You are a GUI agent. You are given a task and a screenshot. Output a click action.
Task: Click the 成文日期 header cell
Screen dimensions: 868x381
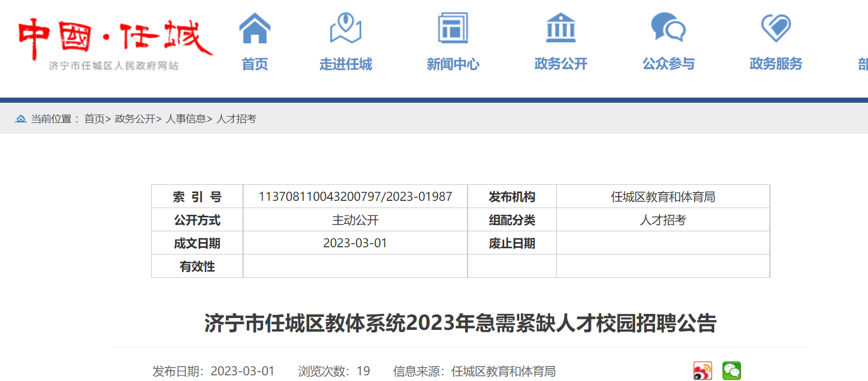pos(197,243)
